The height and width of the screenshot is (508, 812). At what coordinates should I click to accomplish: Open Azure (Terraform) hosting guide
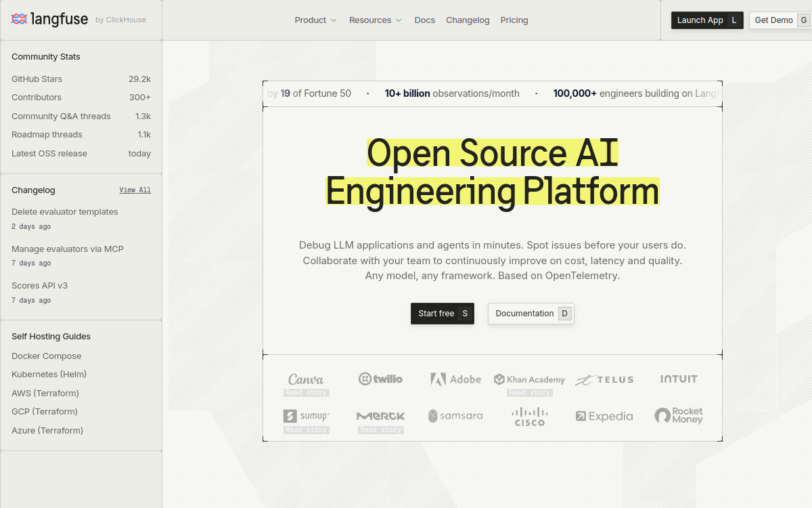pos(47,431)
